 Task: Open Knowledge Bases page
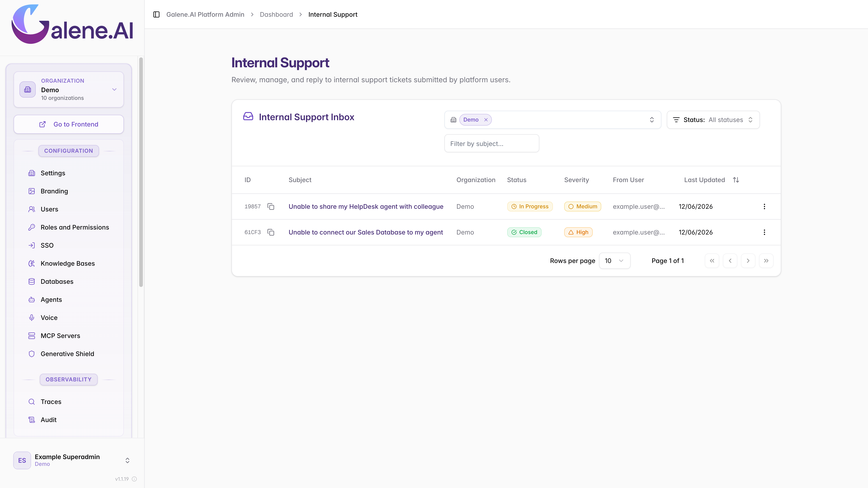point(69,263)
